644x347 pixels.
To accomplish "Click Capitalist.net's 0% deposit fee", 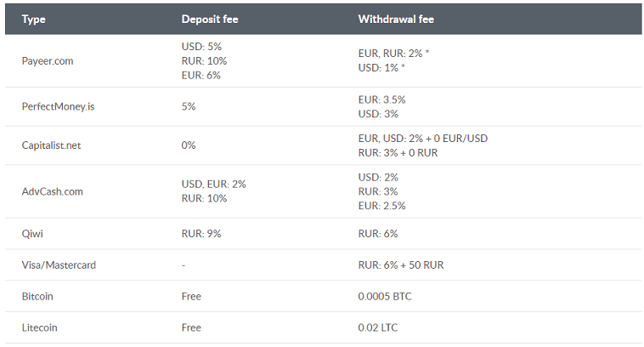I will point(189,145).
